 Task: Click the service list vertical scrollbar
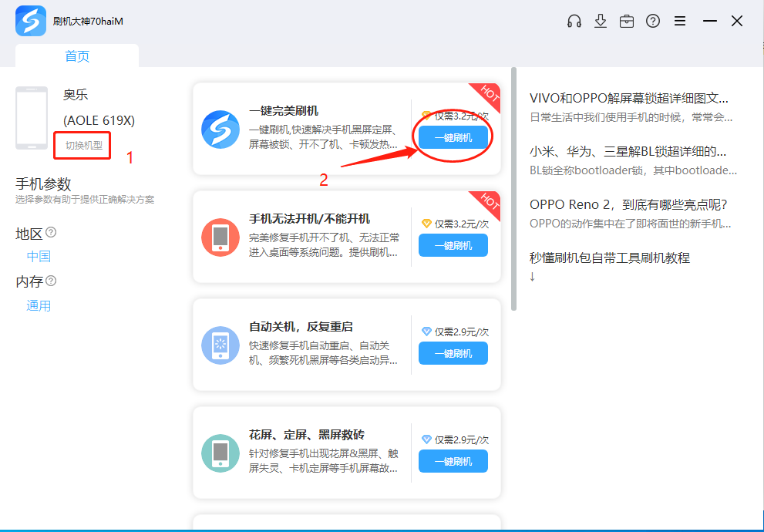(513, 189)
